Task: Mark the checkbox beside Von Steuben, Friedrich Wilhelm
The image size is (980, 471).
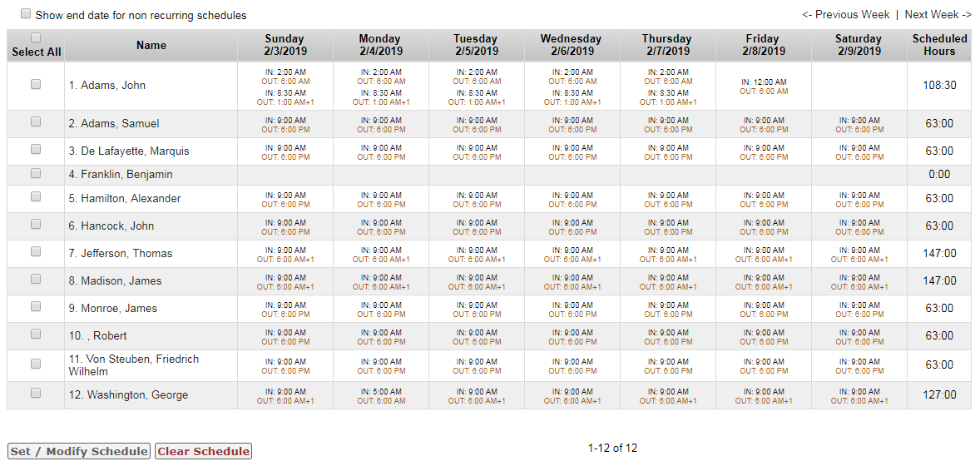Action: (36, 364)
